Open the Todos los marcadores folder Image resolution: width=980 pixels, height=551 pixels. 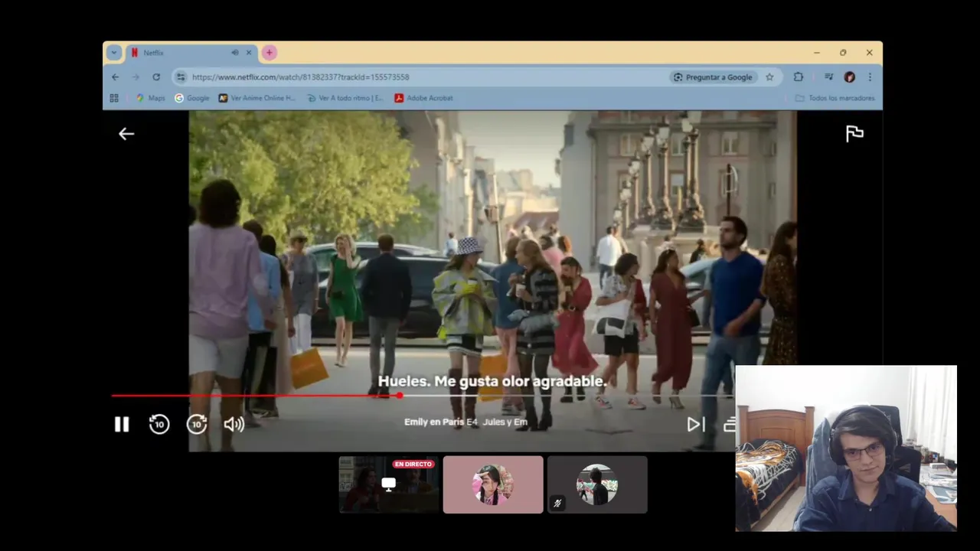click(x=835, y=98)
